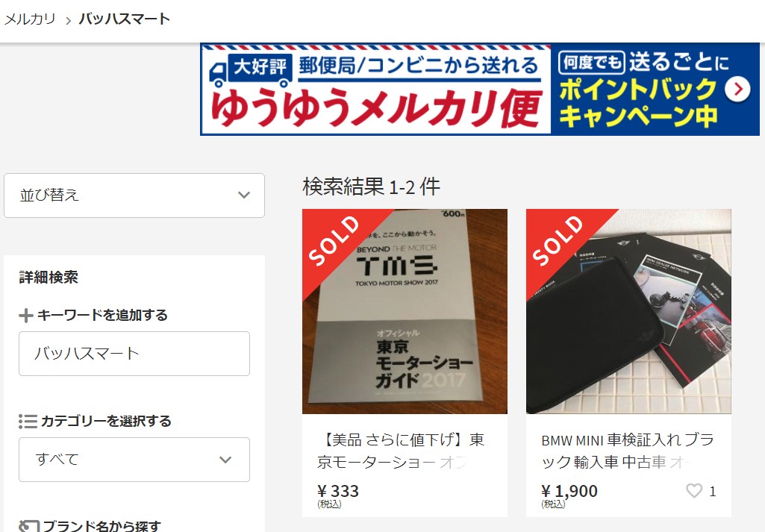Click the heart like icon on BMW MINI item
The image size is (765, 532).
(694, 490)
